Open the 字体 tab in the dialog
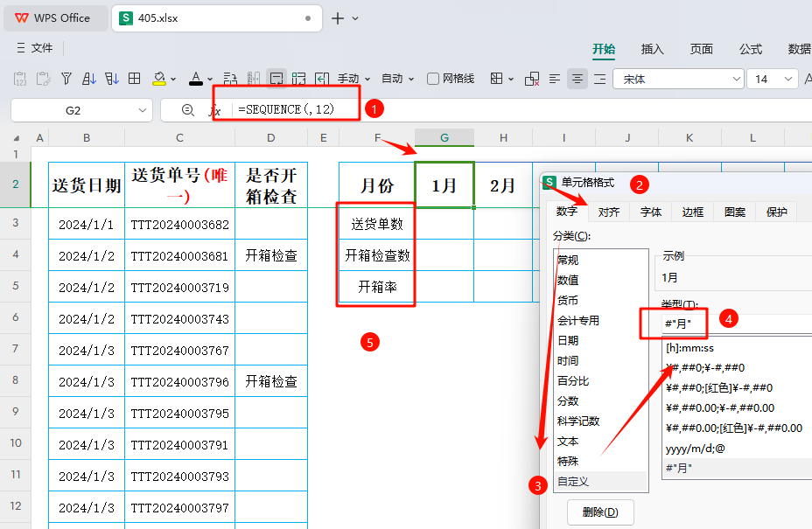 (x=651, y=212)
